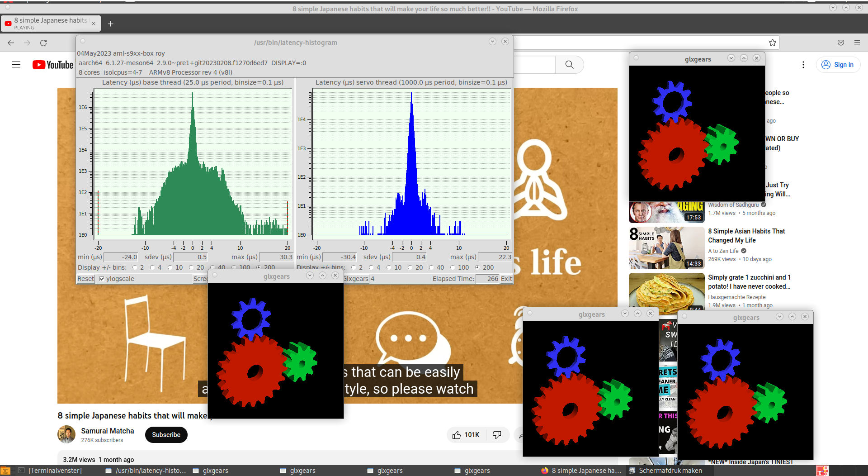The height and width of the screenshot is (476, 868).
Task: Click the Firefox icon of the taskbar YouTube entry
Action: 545,471
